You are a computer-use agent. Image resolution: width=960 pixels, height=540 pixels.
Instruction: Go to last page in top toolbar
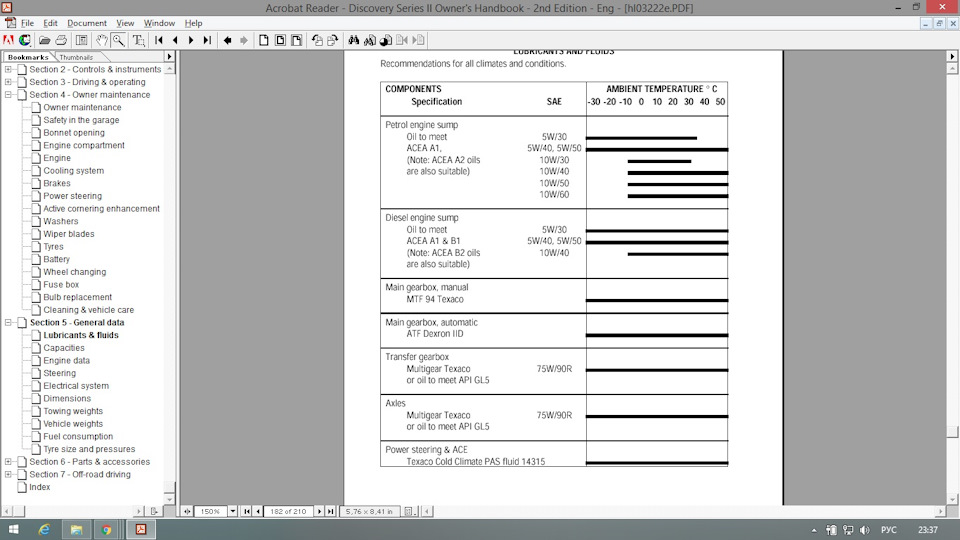tap(207, 40)
